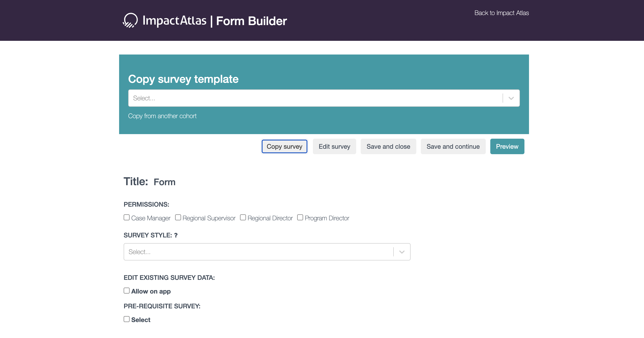This screenshot has height=338, width=644.
Task: Click the Form title text to edit
Action: (x=164, y=182)
